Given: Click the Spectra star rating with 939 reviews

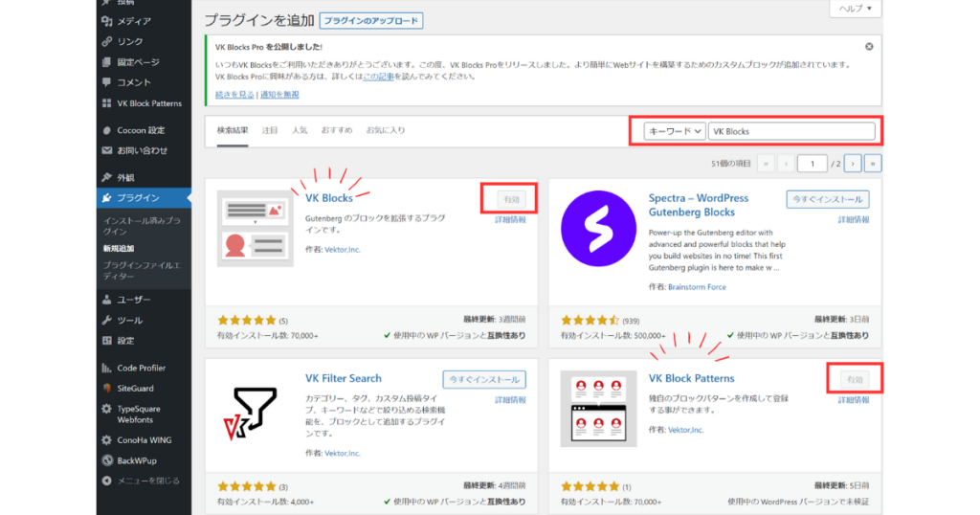Looking at the screenshot, I should click(x=590, y=320).
